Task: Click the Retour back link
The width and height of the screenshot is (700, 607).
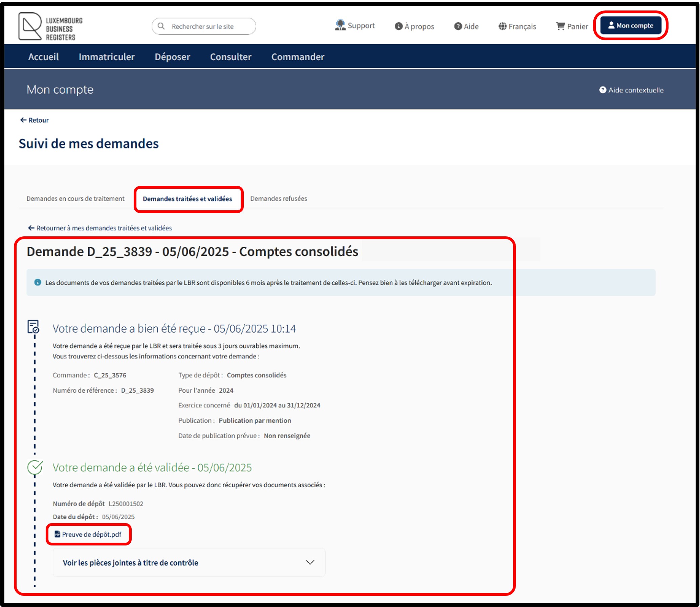Action: [x=35, y=120]
